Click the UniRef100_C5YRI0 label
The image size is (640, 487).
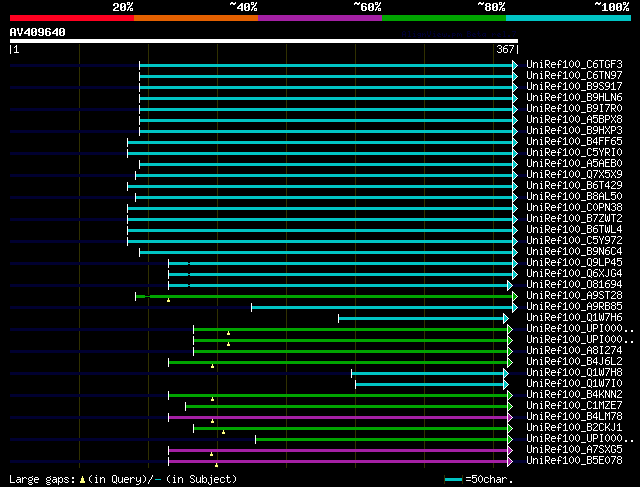click(574, 153)
